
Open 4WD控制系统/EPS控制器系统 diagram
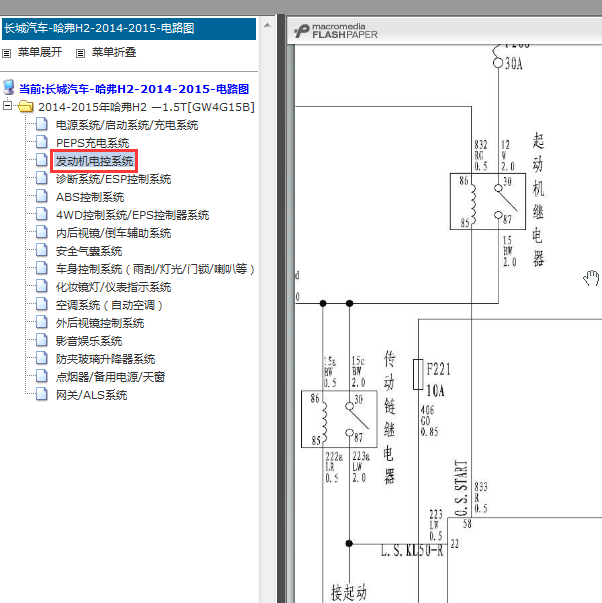tap(132, 215)
